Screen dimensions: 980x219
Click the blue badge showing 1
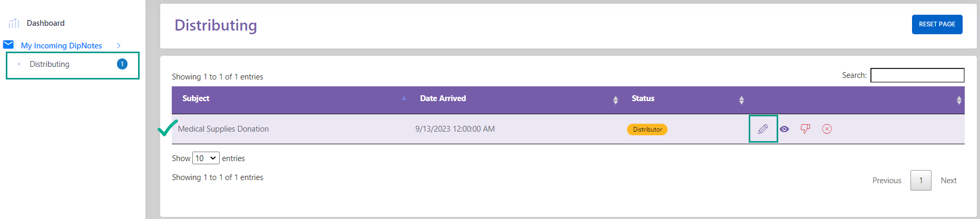pos(122,64)
